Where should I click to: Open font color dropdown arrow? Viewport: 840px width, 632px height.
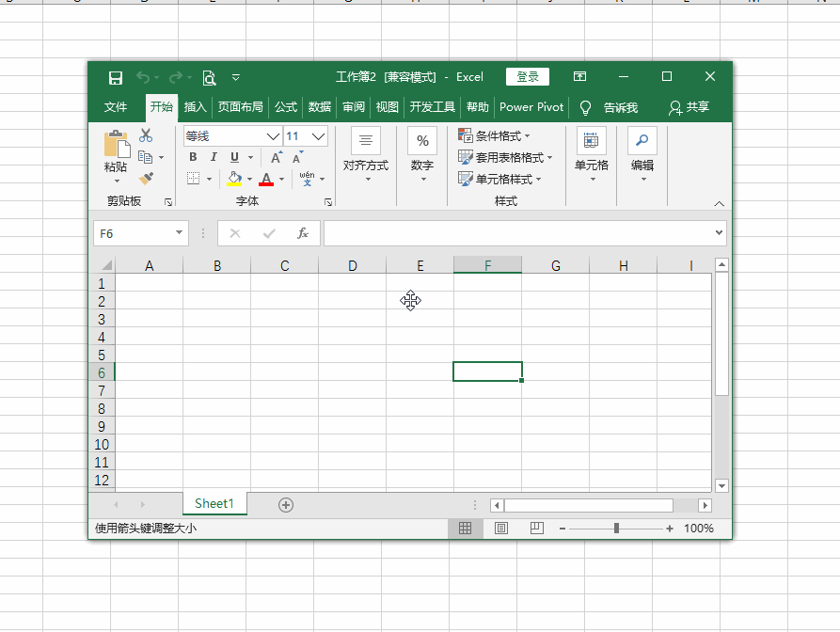(282, 179)
